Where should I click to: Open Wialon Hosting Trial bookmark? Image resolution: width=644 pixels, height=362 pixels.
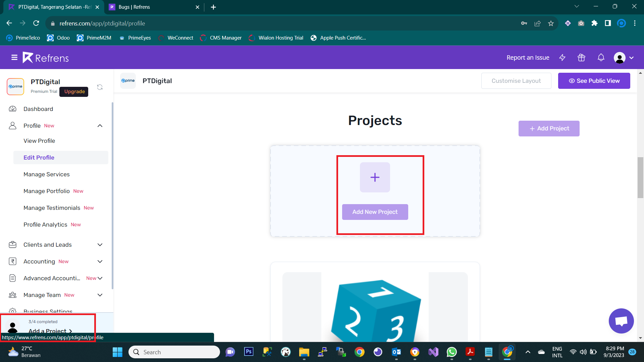point(276,38)
